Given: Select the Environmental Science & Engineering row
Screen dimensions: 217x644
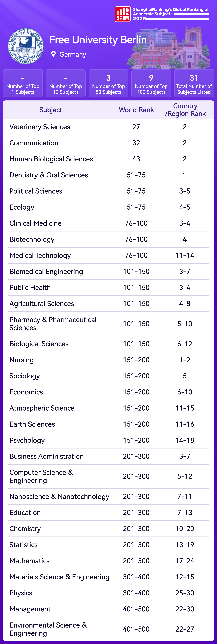Looking at the screenshot, I should tap(48, 629).
